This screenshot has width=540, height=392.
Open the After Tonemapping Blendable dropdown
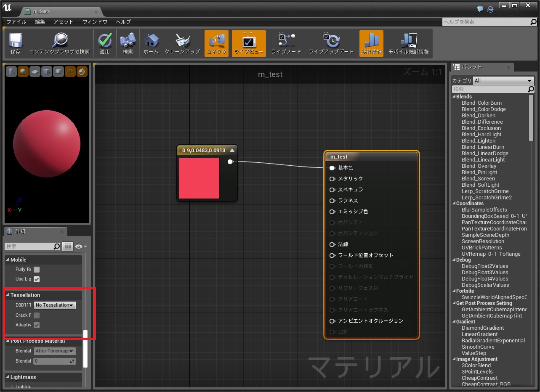tap(54, 351)
